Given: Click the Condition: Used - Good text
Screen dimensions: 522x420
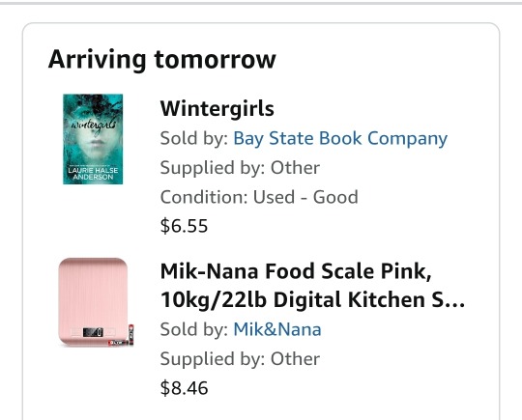Looking at the screenshot, I should point(259,197).
